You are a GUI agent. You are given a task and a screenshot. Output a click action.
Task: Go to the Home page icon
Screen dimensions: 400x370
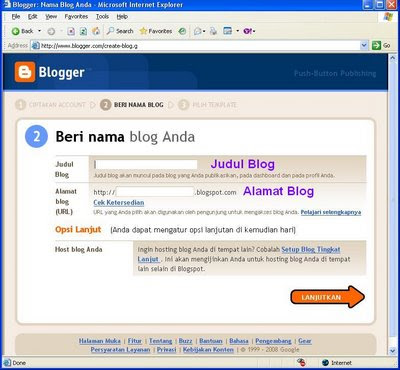[x=96, y=31]
